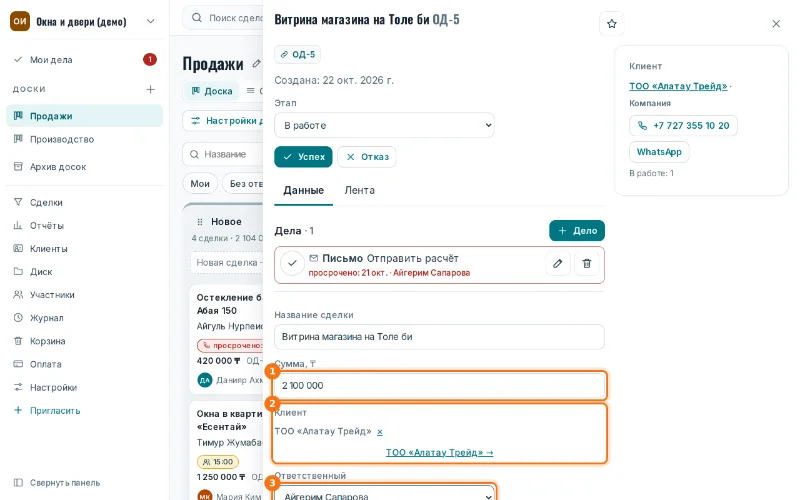800x500 pixels.
Task: Open the Остекление deal card
Action: (x=227, y=339)
